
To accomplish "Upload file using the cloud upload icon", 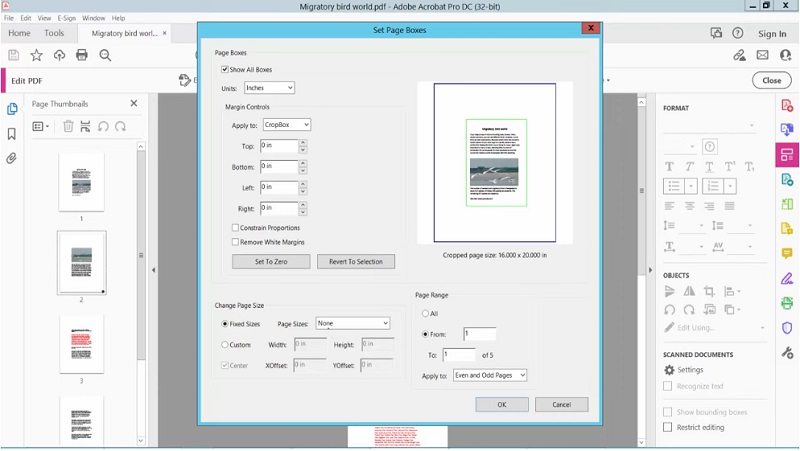I will tap(59, 55).
